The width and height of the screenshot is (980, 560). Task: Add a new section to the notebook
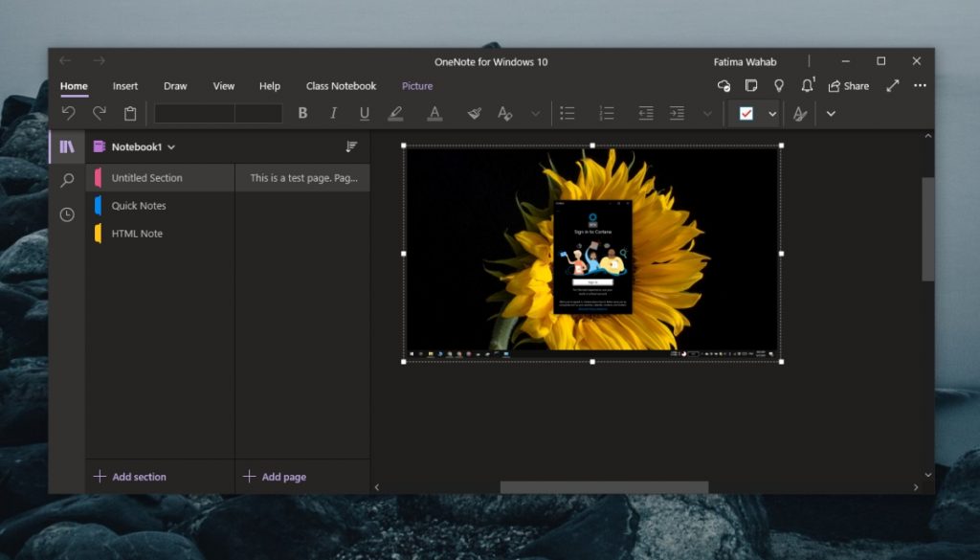129,476
